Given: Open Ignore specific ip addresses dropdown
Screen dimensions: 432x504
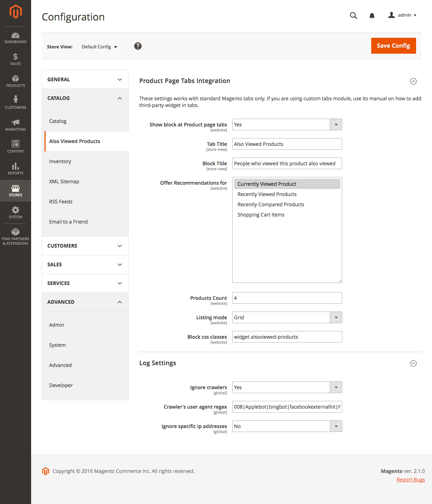Looking at the screenshot, I should (287, 426).
